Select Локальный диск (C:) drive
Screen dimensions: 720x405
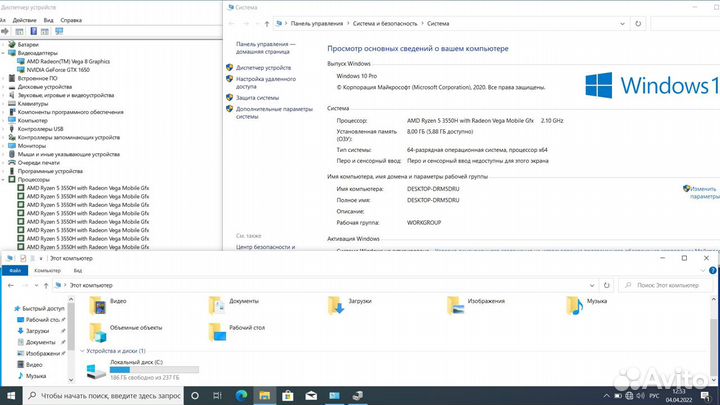pyautogui.click(x=143, y=370)
